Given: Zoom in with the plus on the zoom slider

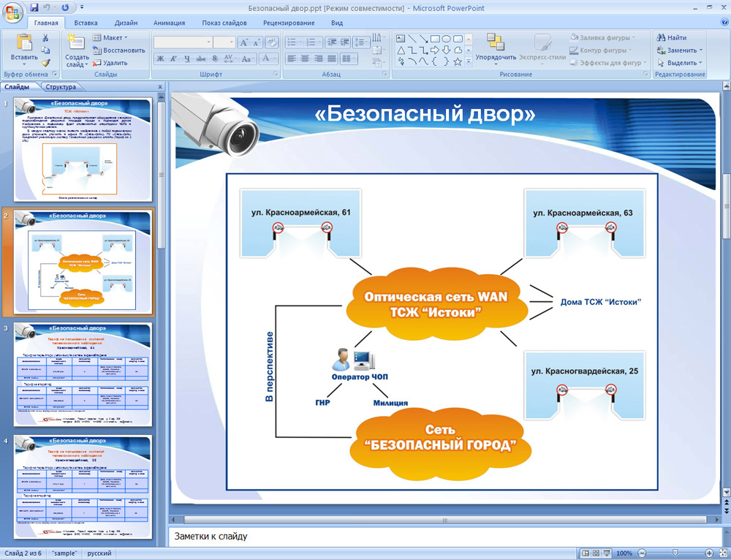Looking at the screenshot, I should pos(709,552).
